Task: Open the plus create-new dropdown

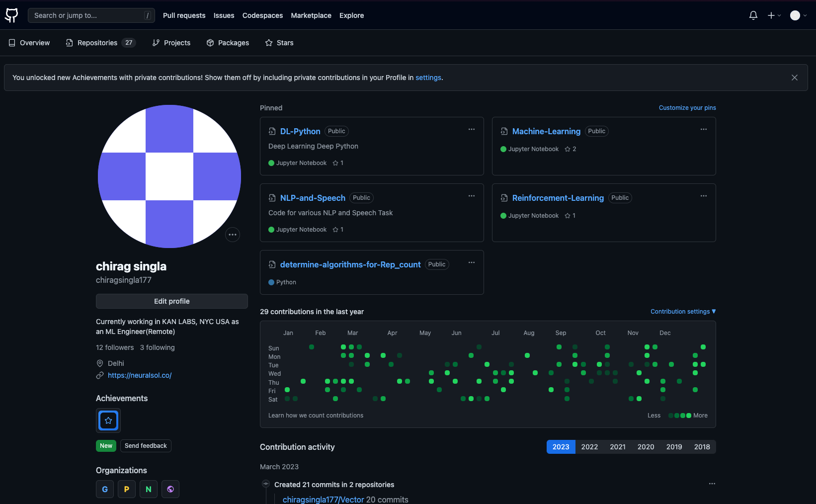Action: 774,15
